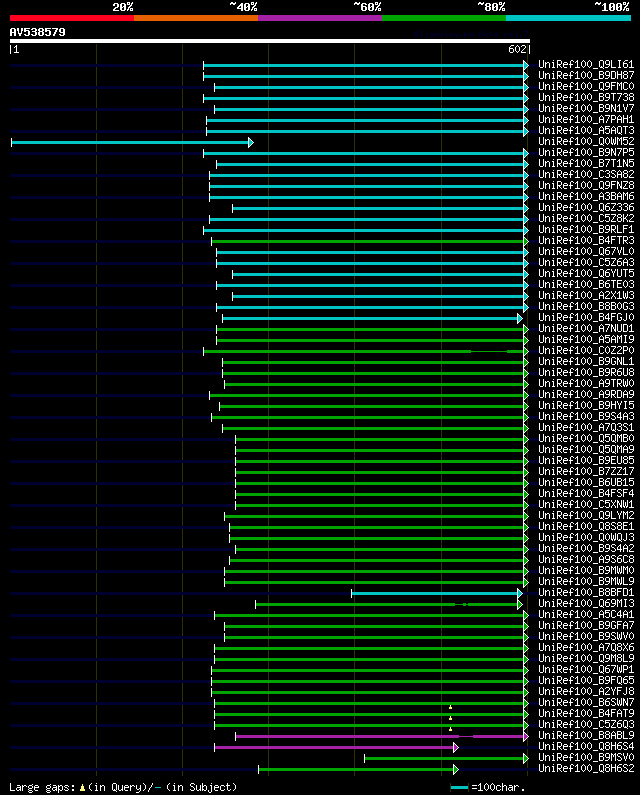Select the UniRef100_Q5QMB0 label
640x795 pixels.
586,438
